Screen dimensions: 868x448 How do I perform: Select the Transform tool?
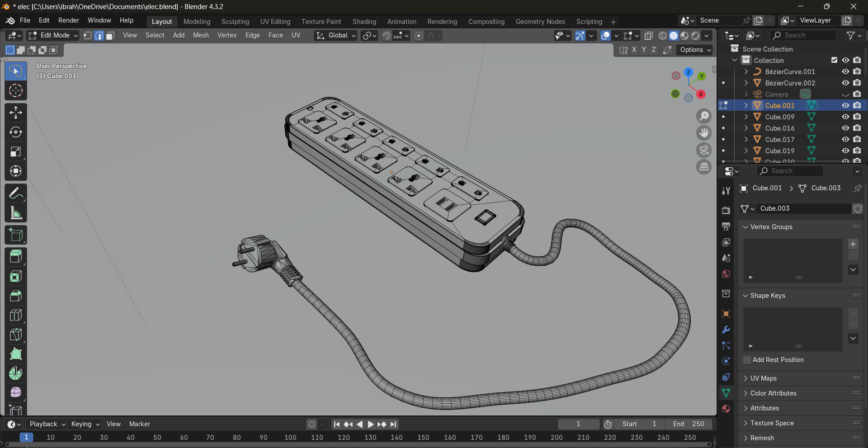16,171
